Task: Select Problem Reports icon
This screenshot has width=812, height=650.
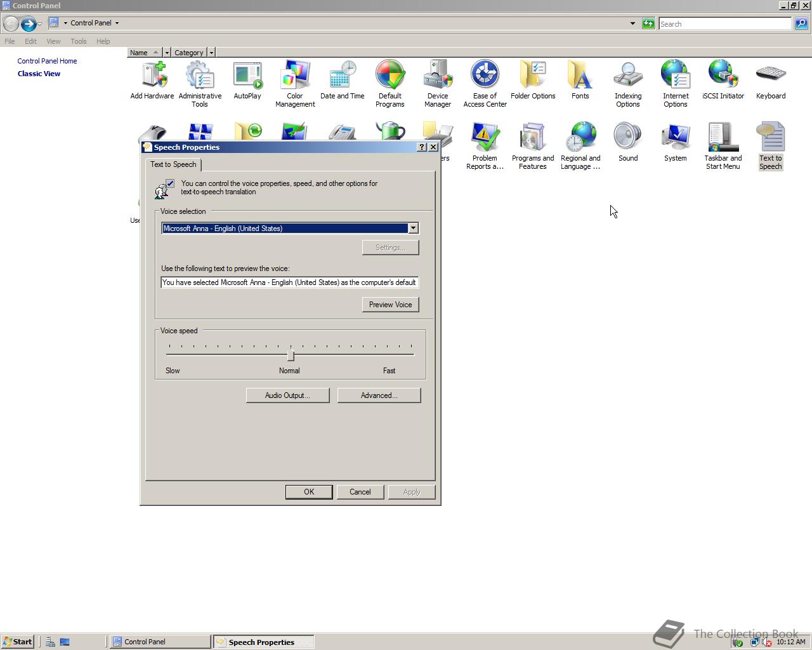Action: [485, 146]
